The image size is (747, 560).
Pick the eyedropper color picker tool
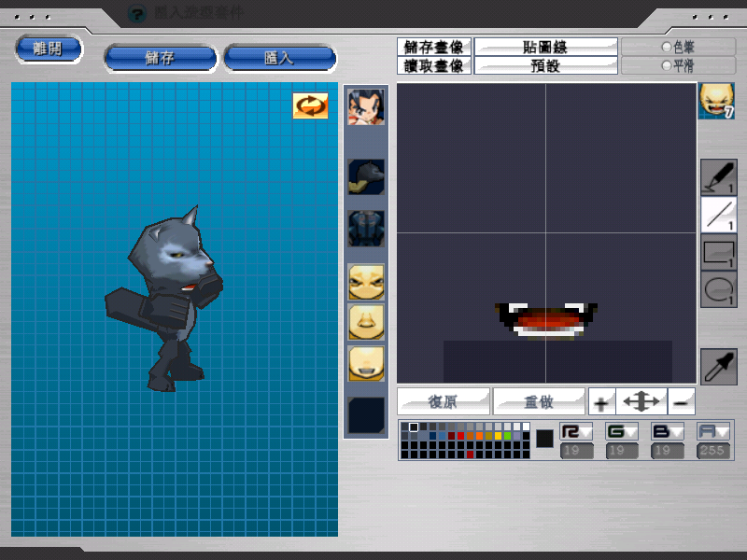718,367
